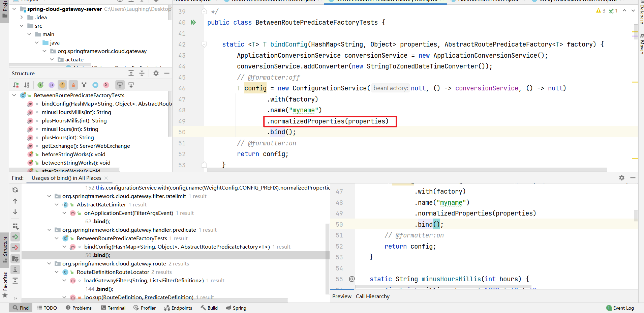Image resolution: width=644 pixels, height=313 pixels.
Task: Toggle Show Fields in Structure
Action: [x=62, y=85]
